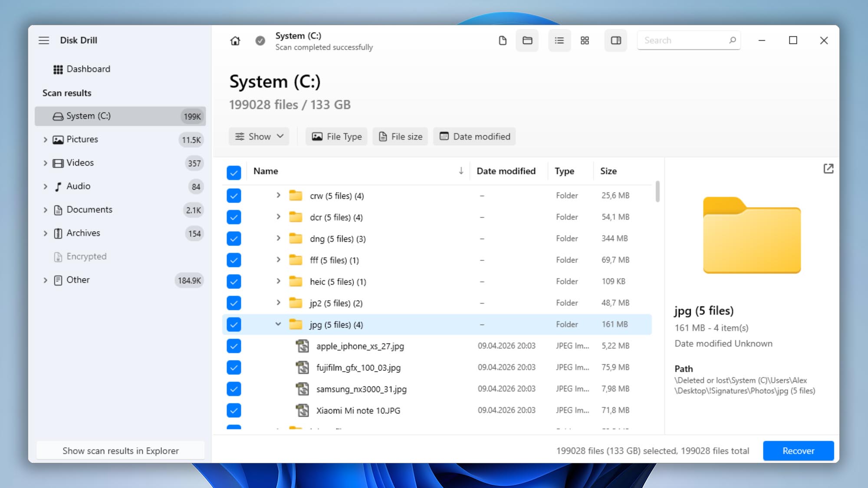Viewport: 868px width, 488px height.
Task: Click the crw folder icon
Action: point(296,195)
